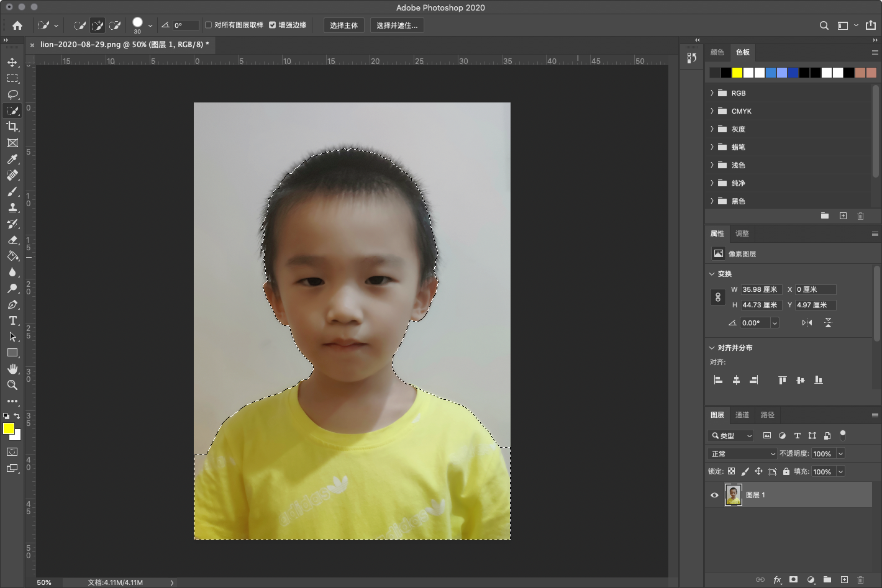Image resolution: width=882 pixels, height=588 pixels.
Task: Enable 对所有图层取样 checkbox
Action: pos(208,25)
